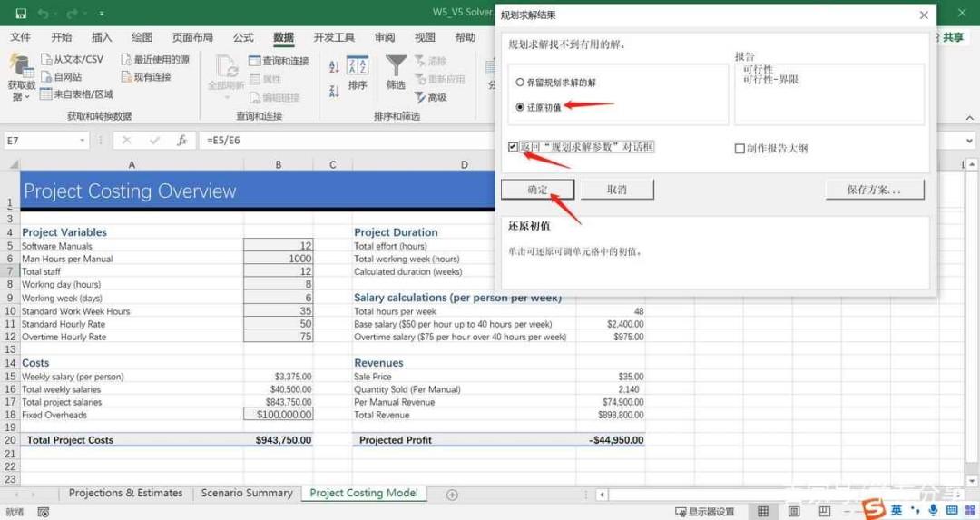Expand the Name Box dropdown arrow

tap(82, 141)
